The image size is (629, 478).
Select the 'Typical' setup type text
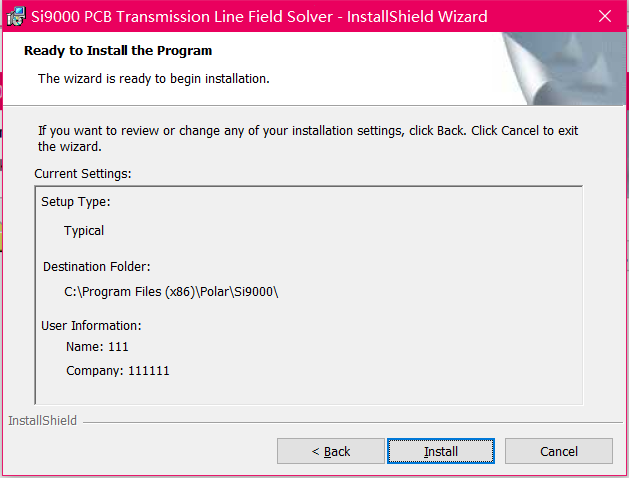click(x=84, y=231)
